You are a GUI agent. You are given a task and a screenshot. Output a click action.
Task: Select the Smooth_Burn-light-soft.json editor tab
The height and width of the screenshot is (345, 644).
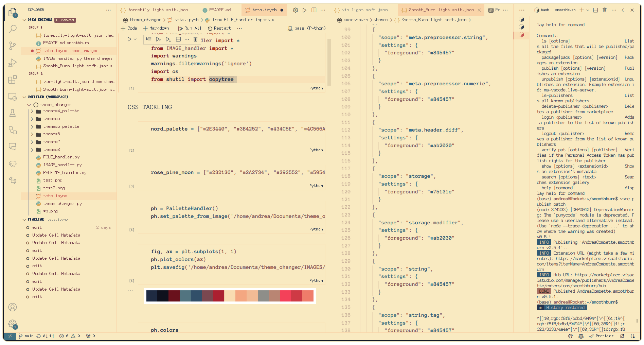tap(441, 10)
